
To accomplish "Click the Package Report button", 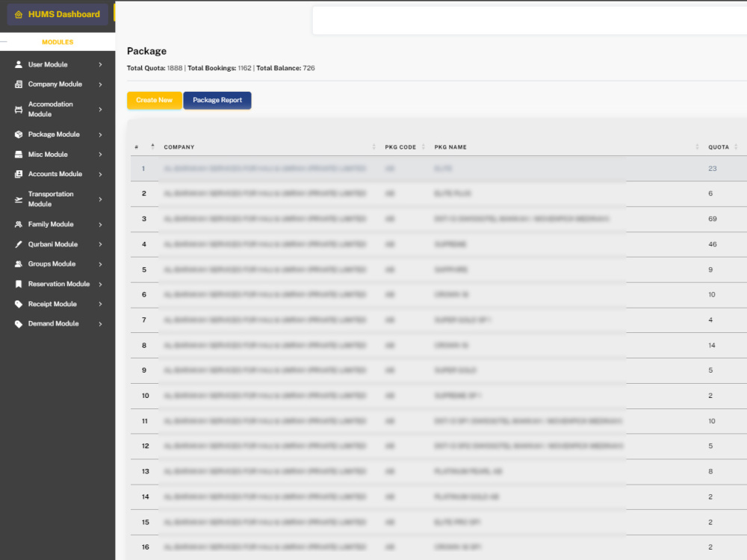I will [x=217, y=100].
